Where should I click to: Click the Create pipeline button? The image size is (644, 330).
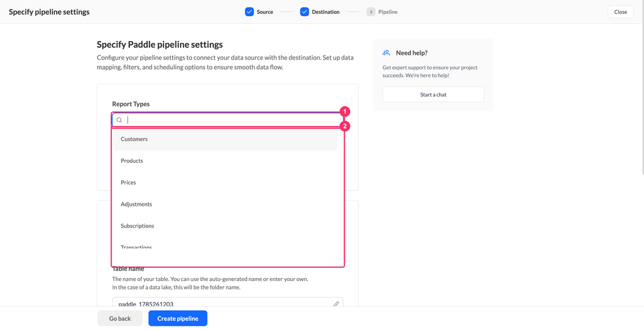(x=178, y=319)
